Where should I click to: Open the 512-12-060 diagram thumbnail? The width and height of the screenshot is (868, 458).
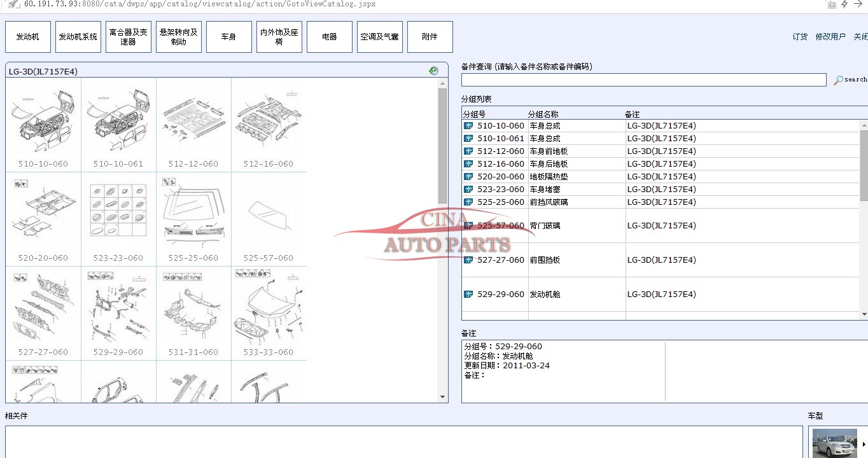(193, 125)
